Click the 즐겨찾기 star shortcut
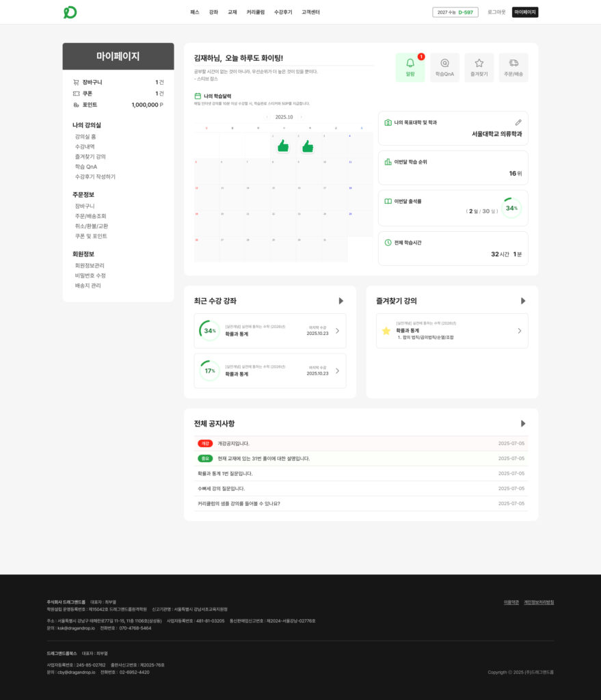 tap(479, 67)
